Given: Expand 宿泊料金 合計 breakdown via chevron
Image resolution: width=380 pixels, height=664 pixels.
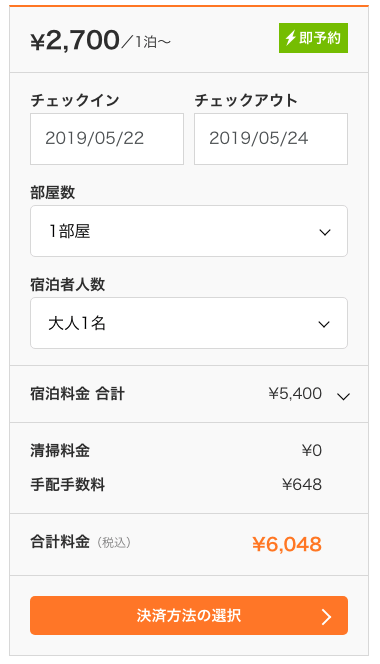Looking at the screenshot, I should pos(343,396).
